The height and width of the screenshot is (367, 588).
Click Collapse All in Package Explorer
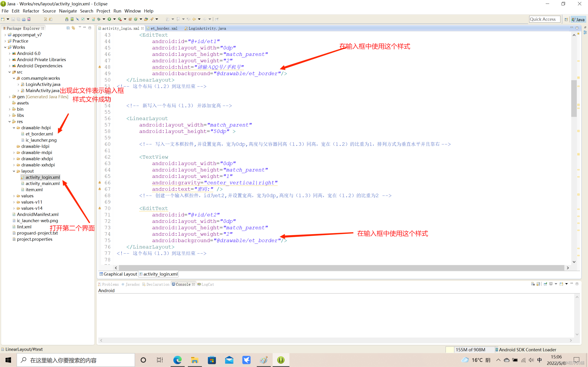(x=68, y=28)
